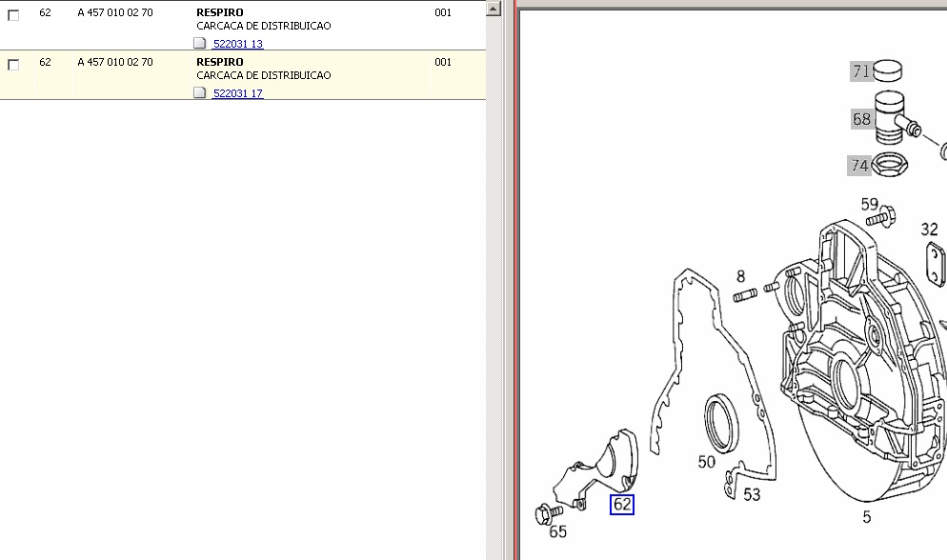947x560 pixels.
Task: Select gray callout 68 in the drawing
Action: pos(861,119)
